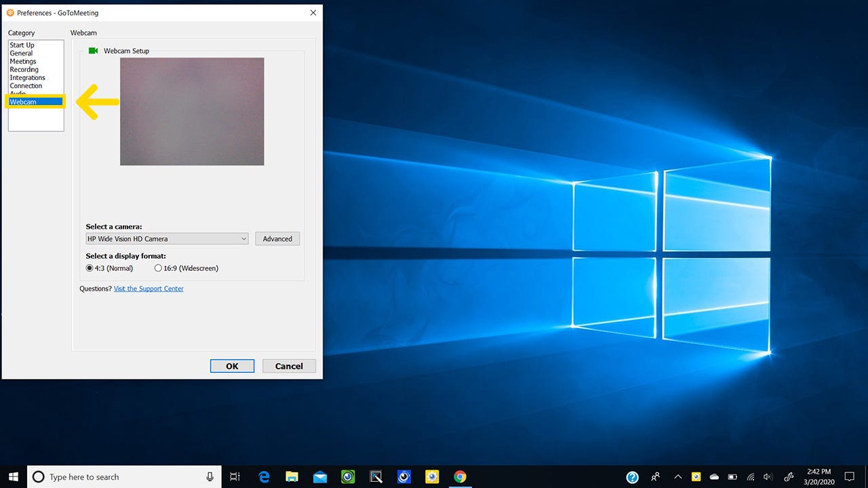Image resolution: width=868 pixels, height=488 pixels.
Task: Click the volume speaker icon in tray
Action: pos(768,477)
